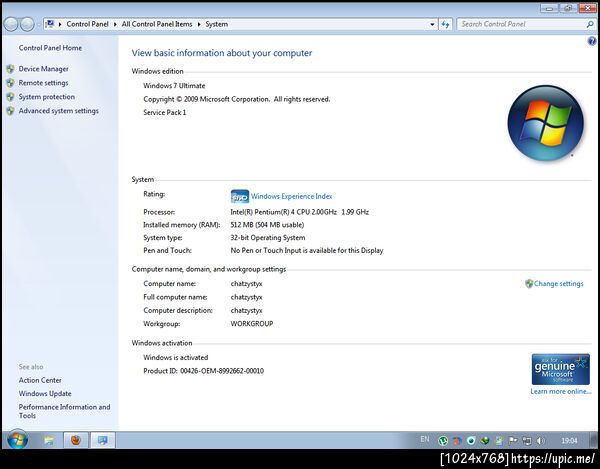This screenshot has height=469, width=600.
Task: Select 'Windows is activated' text
Action: [176, 358]
